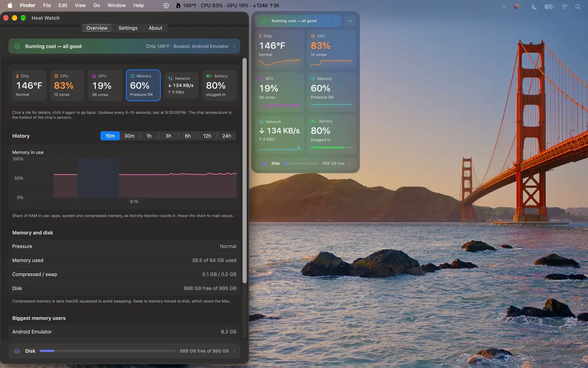Screen dimensions: 588x368
Task: Click the "Android Emulator" memory user row
Action: click(124, 332)
